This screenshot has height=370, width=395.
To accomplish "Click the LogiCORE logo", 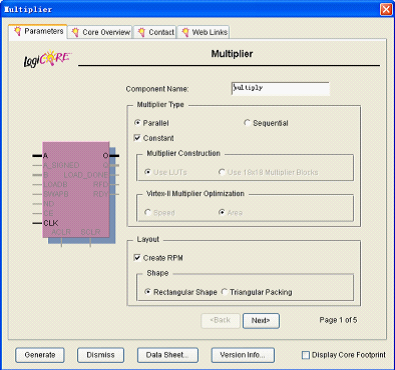I will click(47, 59).
